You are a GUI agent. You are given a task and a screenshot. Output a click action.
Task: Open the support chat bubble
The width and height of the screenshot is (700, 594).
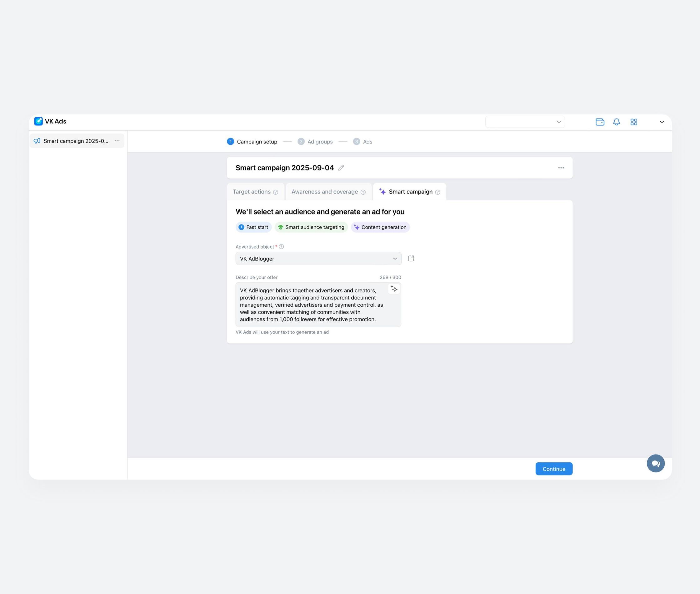click(656, 463)
